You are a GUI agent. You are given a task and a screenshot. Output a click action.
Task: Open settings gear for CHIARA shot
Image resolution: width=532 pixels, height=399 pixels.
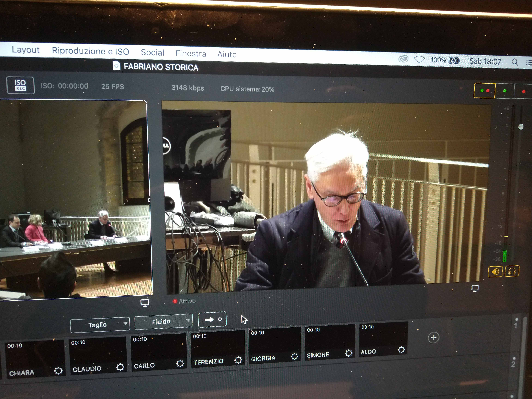pyautogui.click(x=58, y=371)
